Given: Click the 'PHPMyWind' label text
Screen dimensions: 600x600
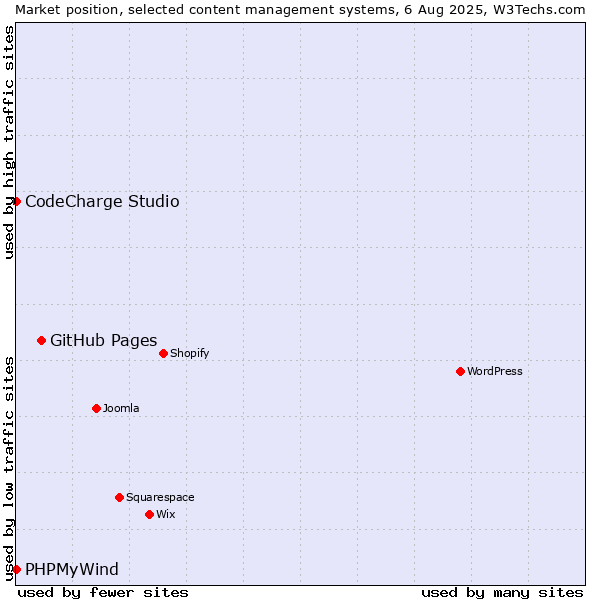Looking at the screenshot, I should tap(72, 569).
